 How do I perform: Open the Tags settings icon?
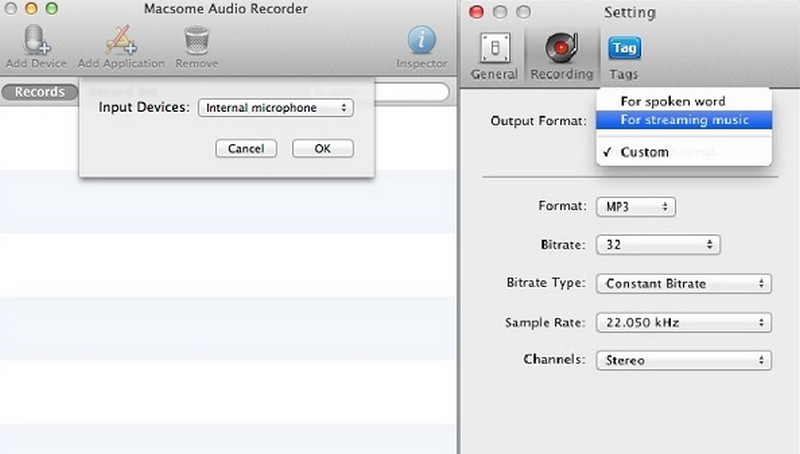click(624, 48)
